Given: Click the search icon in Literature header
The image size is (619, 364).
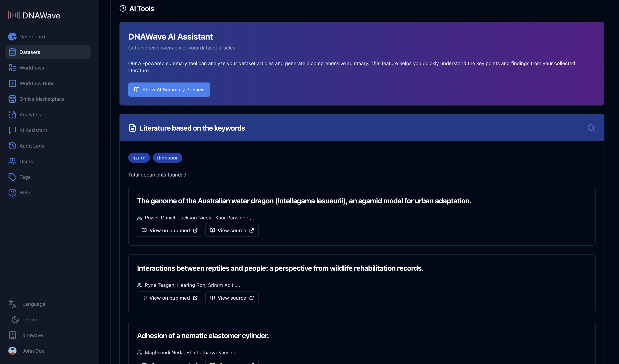Looking at the screenshot, I should pos(591,128).
